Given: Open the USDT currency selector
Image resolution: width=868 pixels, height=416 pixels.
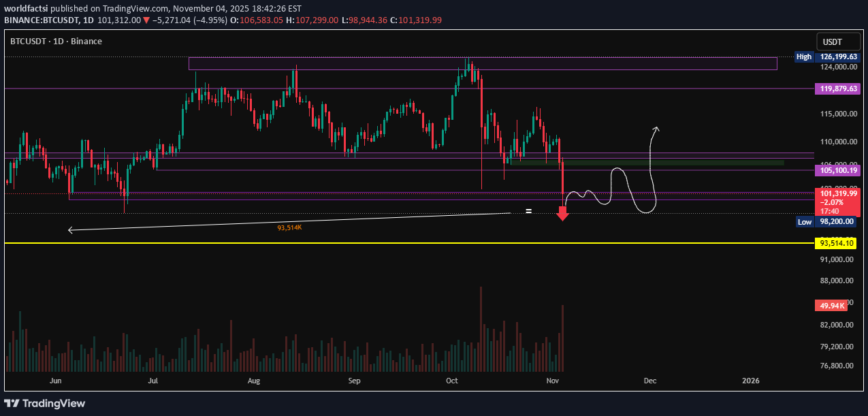Looking at the screenshot, I should click(837, 42).
